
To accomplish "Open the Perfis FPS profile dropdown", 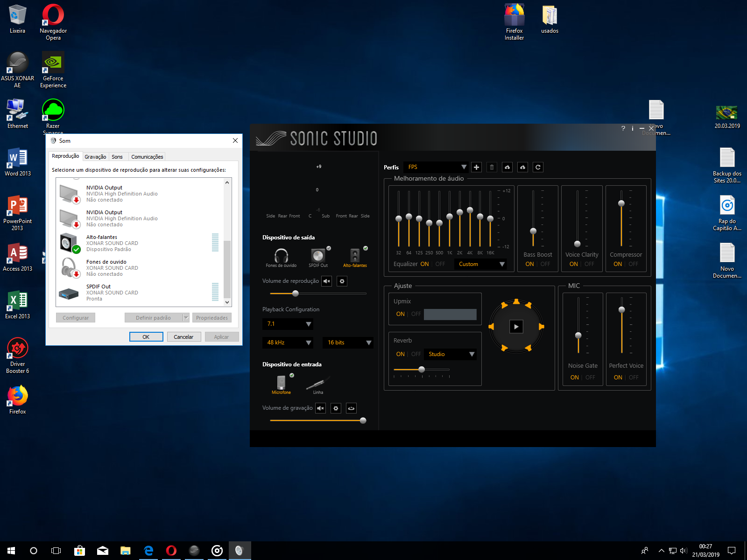I will 437,167.
